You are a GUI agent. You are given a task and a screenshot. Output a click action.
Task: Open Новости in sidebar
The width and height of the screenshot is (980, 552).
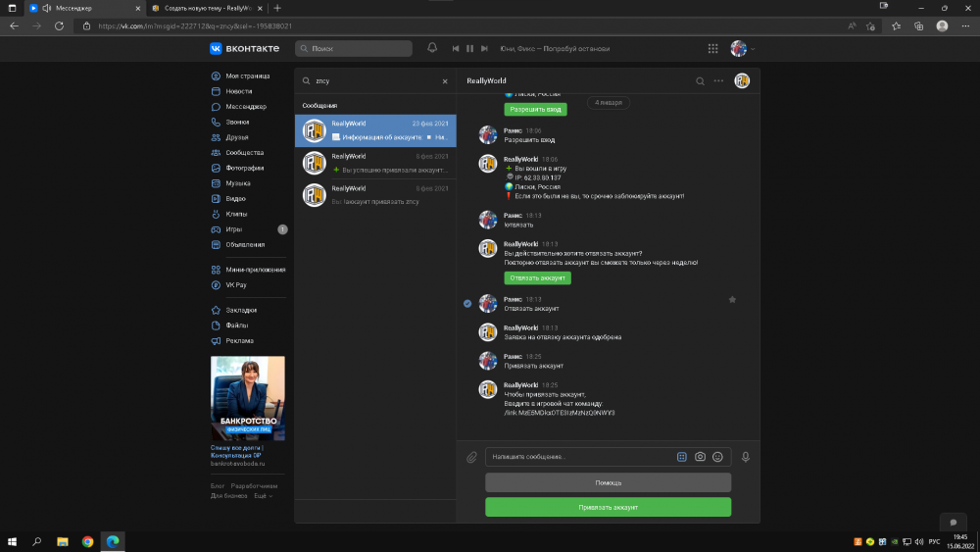coord(241,91)
